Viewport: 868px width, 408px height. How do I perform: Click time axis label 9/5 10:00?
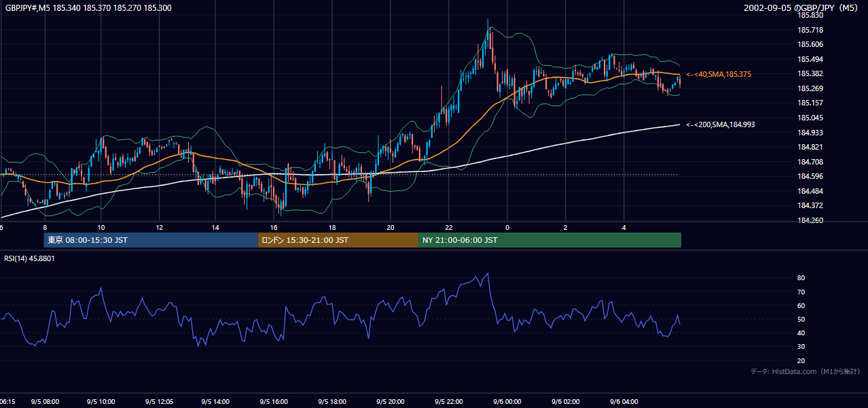point(101,402)
